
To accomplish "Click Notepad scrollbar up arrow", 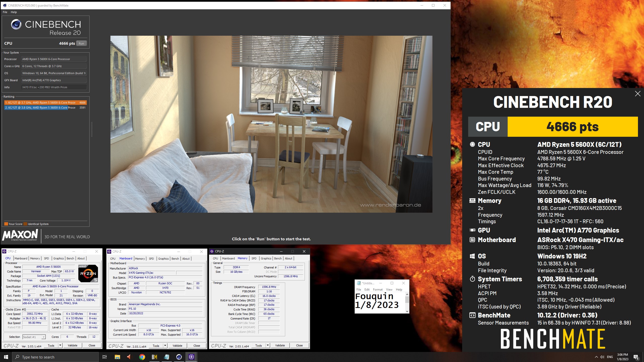I will point(407,294).
